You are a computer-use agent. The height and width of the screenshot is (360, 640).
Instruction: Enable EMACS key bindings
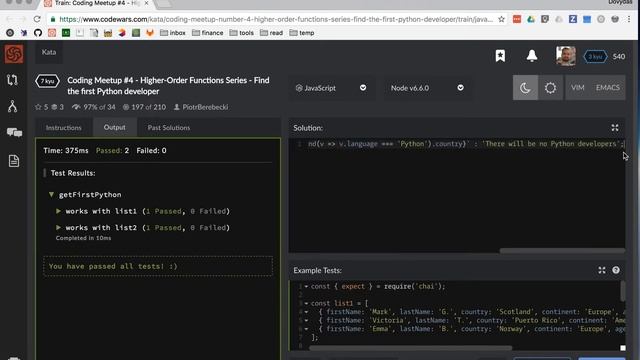coord(607,87)
